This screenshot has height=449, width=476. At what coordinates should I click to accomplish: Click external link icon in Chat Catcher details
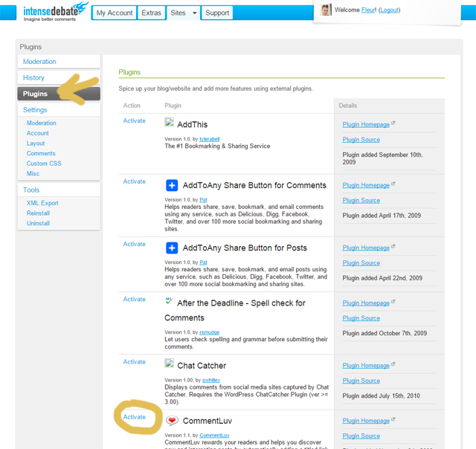pos(393,364)
